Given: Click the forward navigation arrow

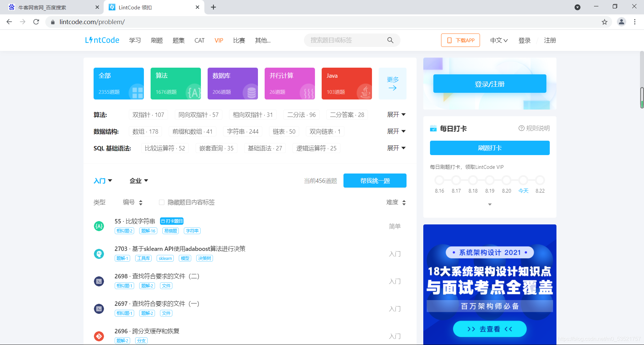Looking at the screenshot, I should [x=23, y=22].
